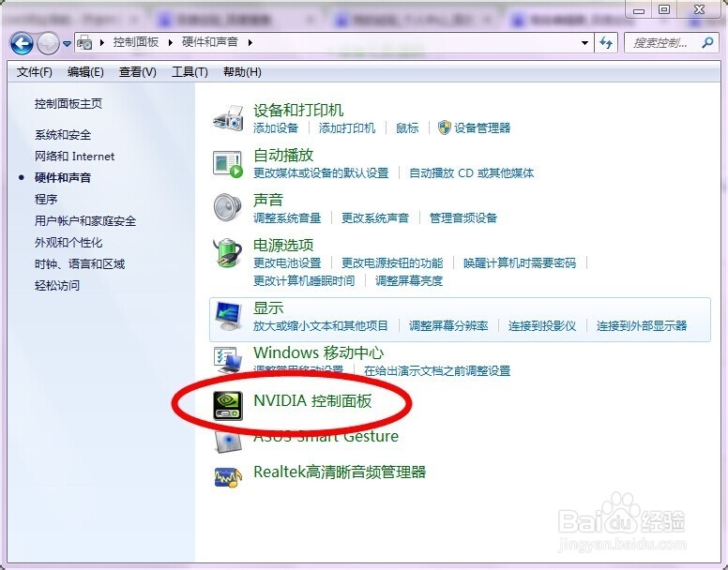Click 调整系统音量 link
Image resolution: width=728 pixels, height=570 pixels.
click(x=287, y=218)
